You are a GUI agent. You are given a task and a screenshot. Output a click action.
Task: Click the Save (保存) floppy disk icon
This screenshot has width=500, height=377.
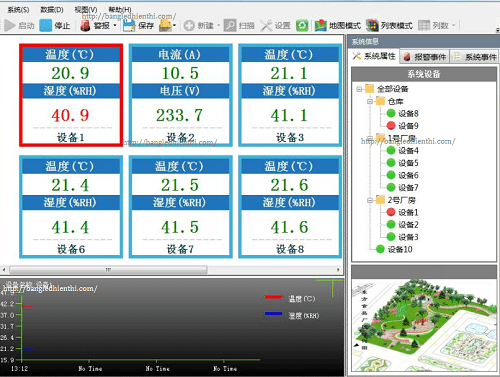coord(129,25)
